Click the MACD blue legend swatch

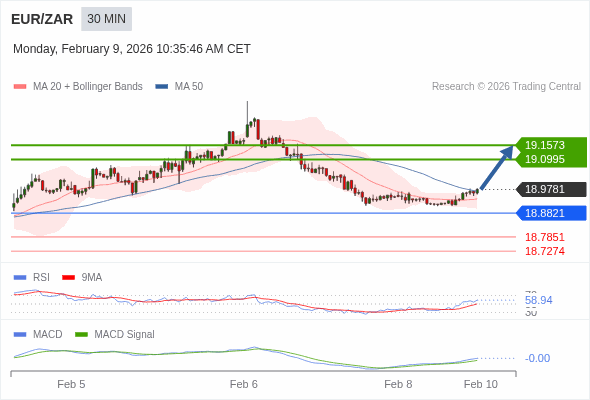point(20,335)
